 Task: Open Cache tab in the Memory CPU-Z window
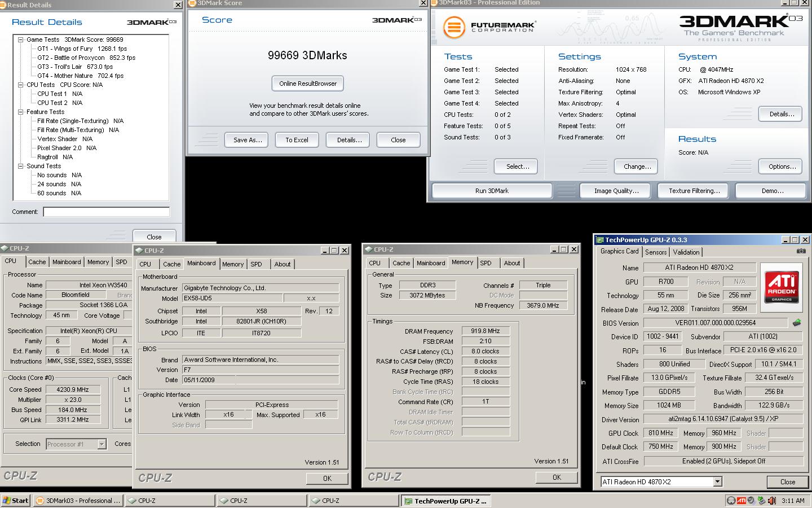[401, 263]
